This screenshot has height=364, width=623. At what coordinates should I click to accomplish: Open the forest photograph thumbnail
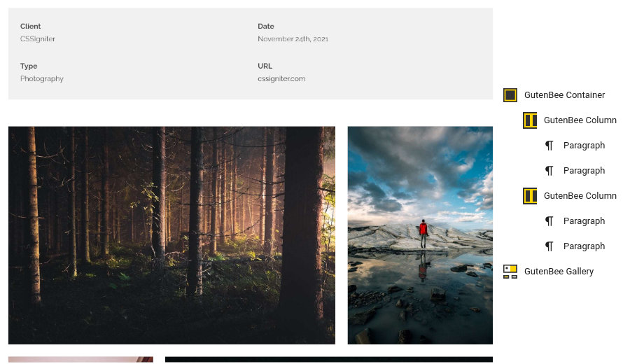click(x=171, y=235)
